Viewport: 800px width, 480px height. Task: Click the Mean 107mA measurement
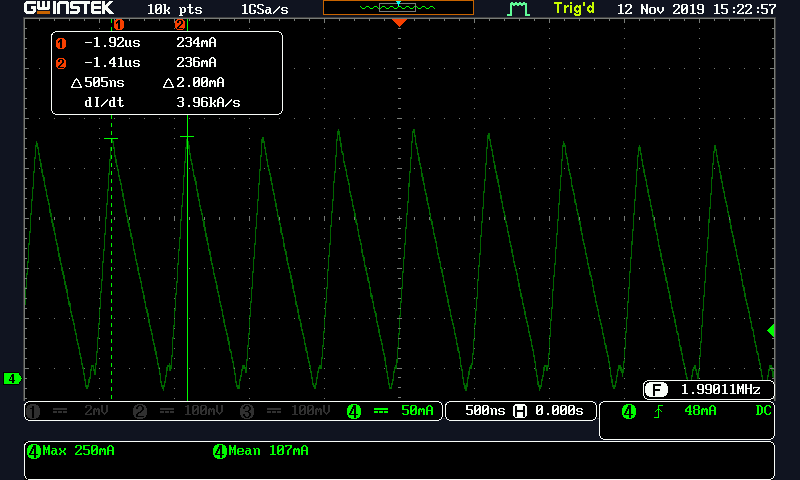point(268,450)
